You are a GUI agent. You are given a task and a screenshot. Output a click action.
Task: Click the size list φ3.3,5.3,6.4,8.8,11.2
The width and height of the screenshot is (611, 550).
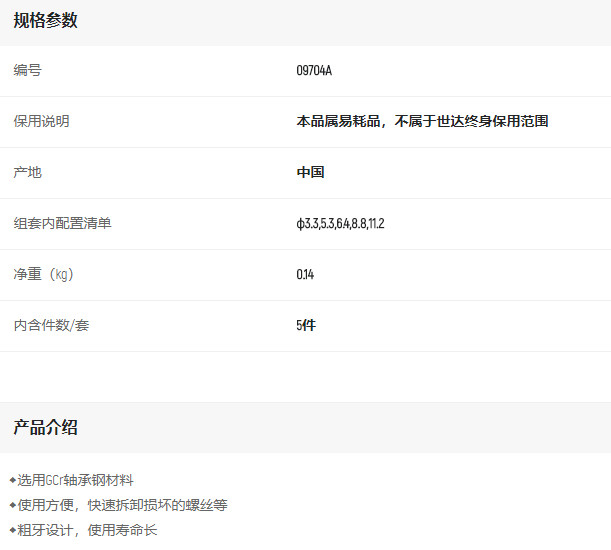tap(340, 223)
